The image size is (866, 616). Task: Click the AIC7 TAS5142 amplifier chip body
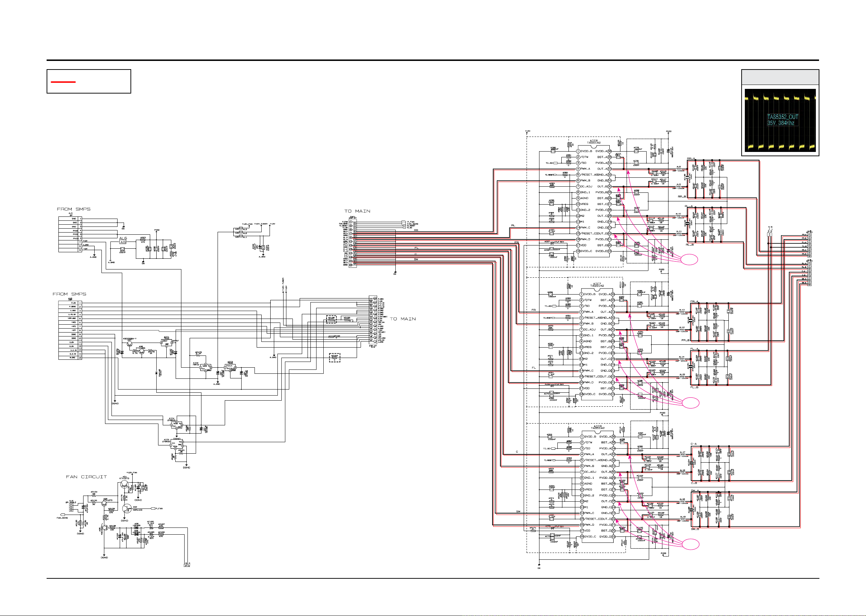pos(597,344)
